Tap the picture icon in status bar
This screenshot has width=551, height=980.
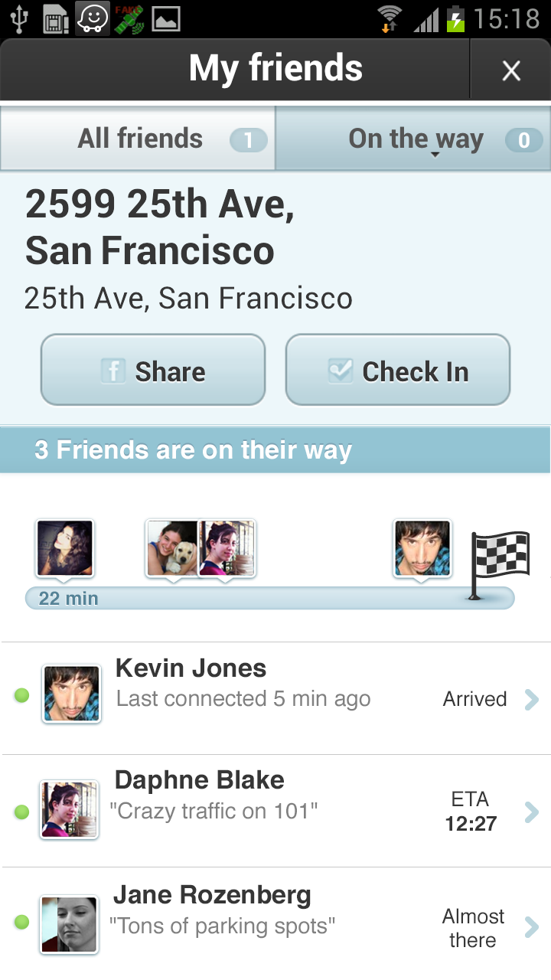[x=165, y=18]
